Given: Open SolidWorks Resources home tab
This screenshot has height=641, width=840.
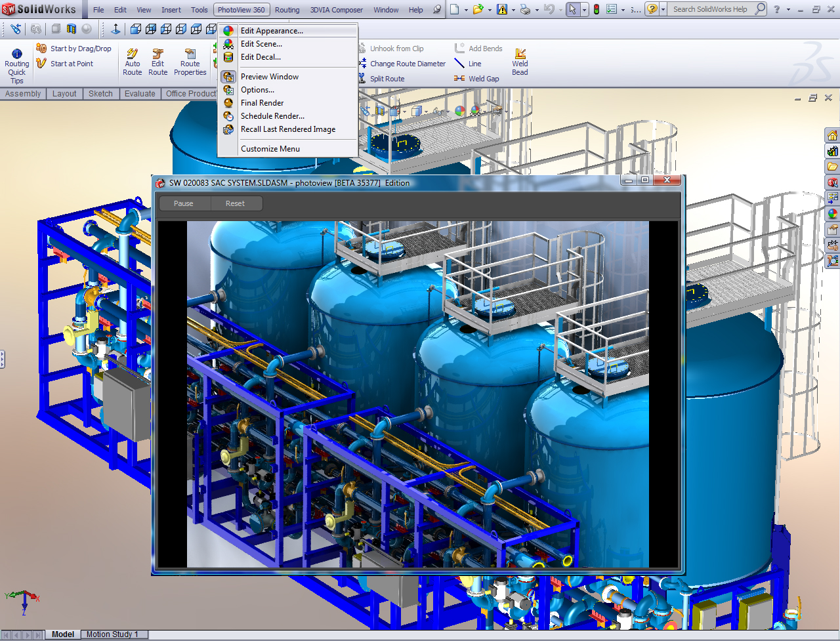Looking at the screenshot, I should click(x=832, y=136).
